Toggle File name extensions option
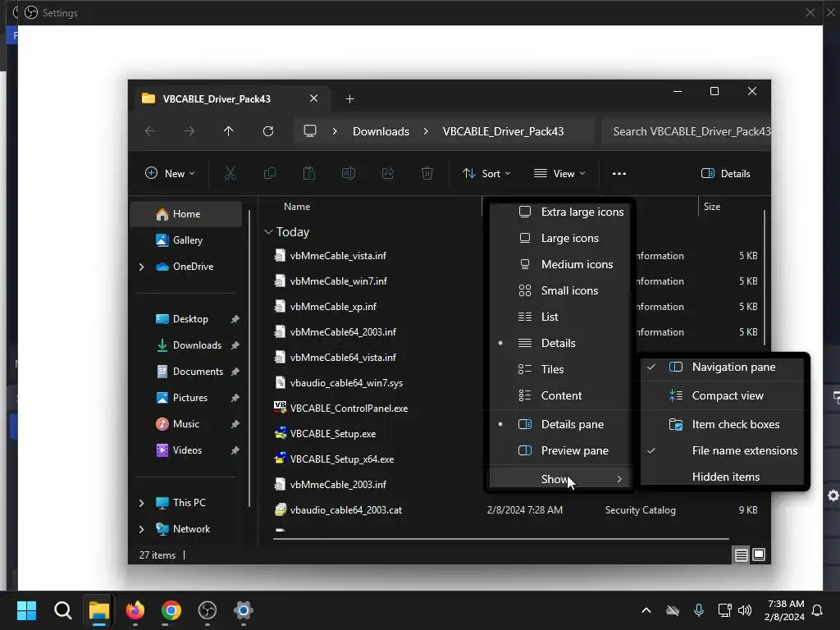 coord(722,450)
